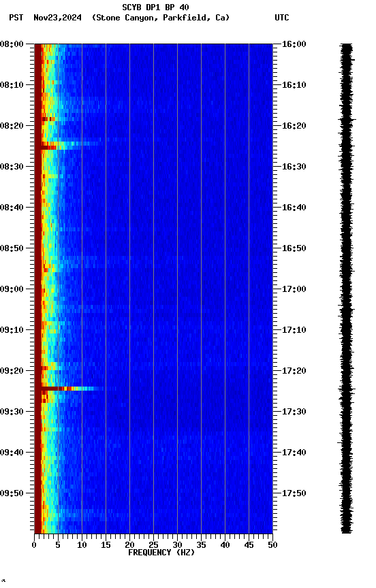Click the "UTC" timezone label
The width and height of the screenshot is (376, 588).
click(282, 18)
